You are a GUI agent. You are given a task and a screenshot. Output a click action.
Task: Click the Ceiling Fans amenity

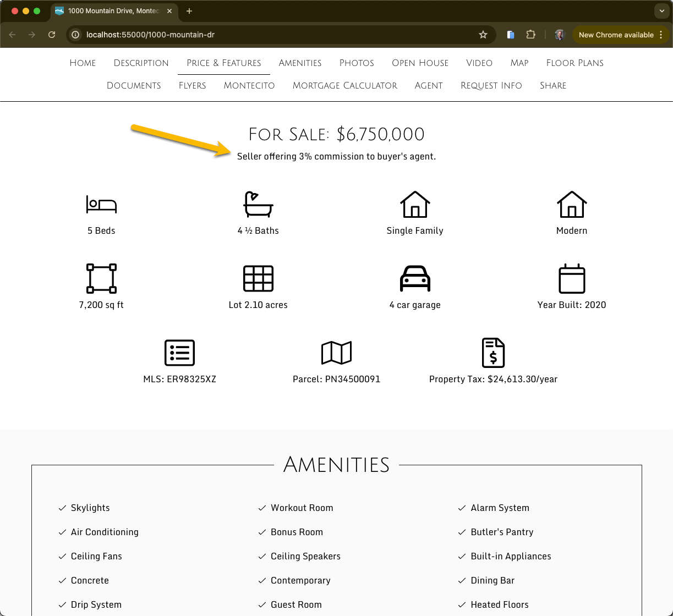(96, 556)
